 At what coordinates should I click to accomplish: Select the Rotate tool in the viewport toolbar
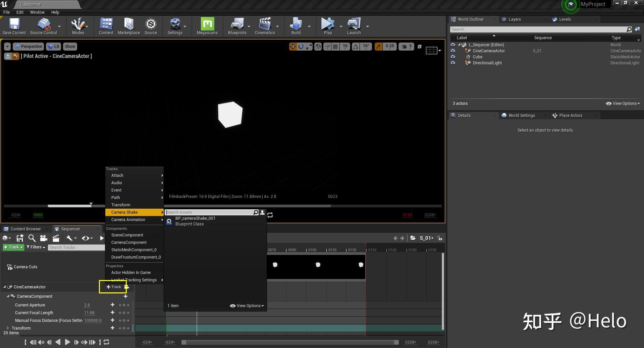[x=301, y=47]
